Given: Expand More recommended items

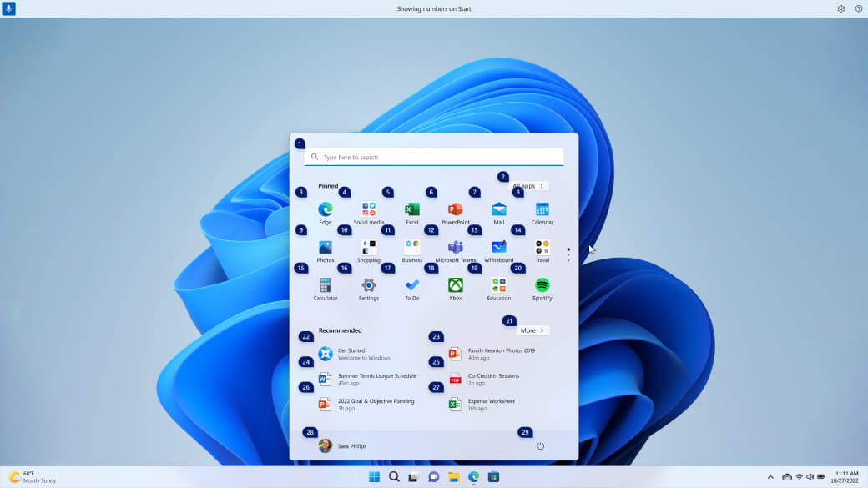Looking at the screenshot, I should [532, 330].
